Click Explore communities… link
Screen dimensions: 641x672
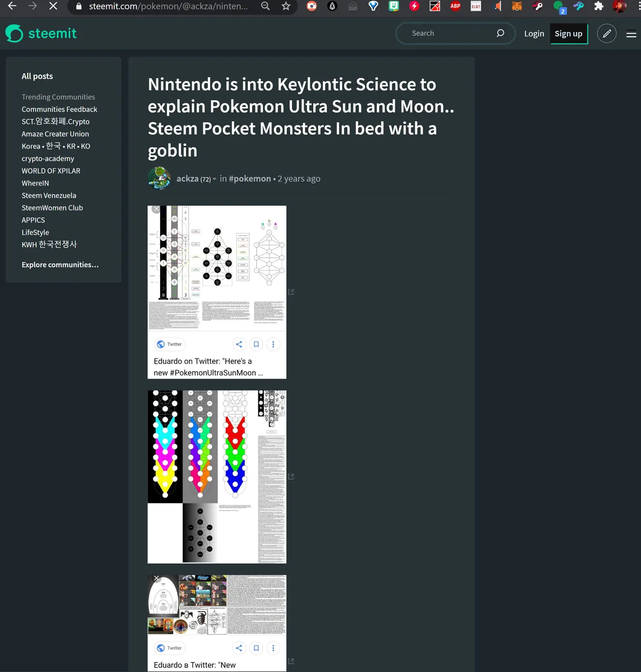pyautogui.click(x=60, y=265)
